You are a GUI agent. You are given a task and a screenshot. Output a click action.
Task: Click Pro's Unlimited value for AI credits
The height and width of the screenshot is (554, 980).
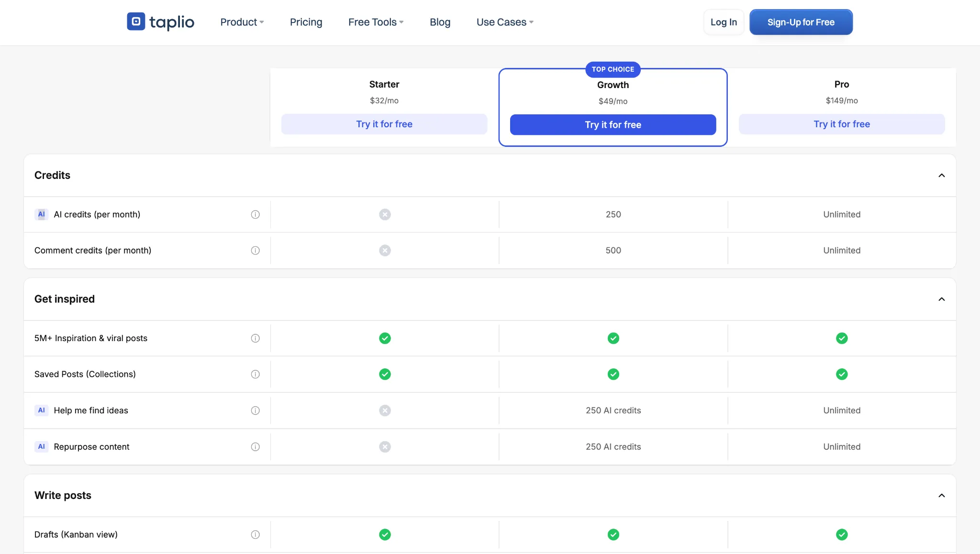842,214
